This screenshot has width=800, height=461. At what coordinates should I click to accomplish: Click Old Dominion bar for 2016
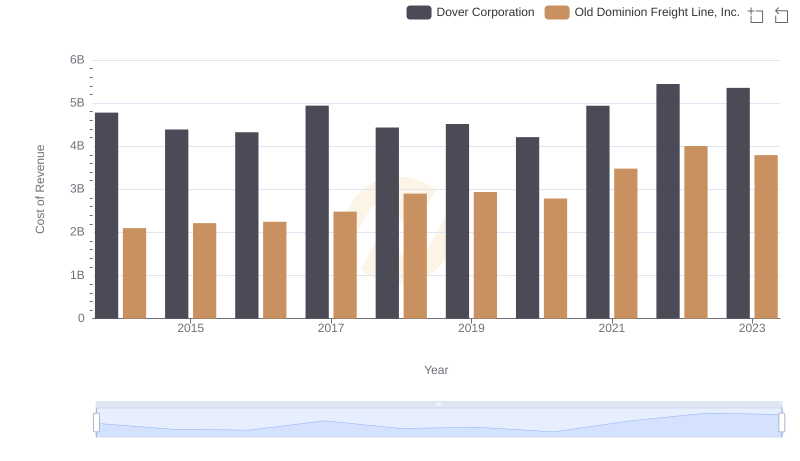click(x=275, y=270)
